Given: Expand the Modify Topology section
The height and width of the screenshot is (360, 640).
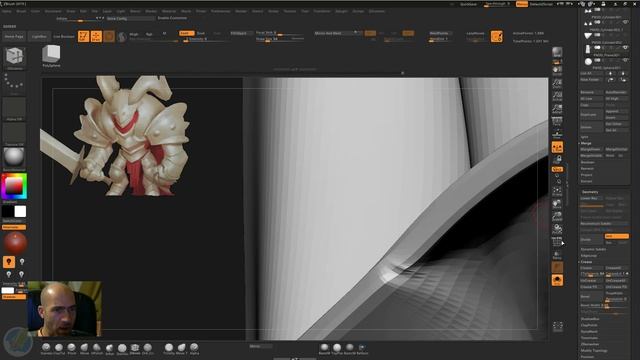Looking at the screenshot, I should (x=594, y=351).
